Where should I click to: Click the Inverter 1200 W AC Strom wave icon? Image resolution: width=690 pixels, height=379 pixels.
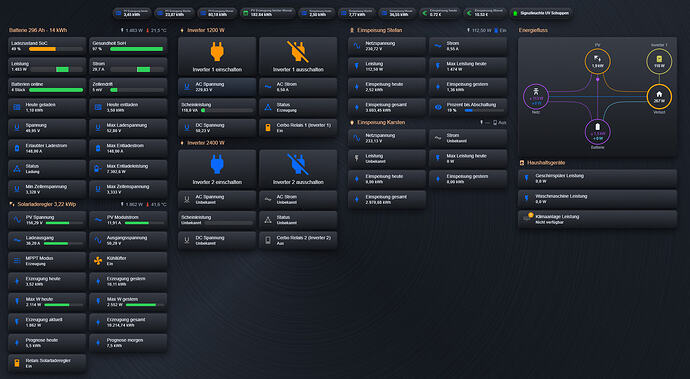pos(268,86)
